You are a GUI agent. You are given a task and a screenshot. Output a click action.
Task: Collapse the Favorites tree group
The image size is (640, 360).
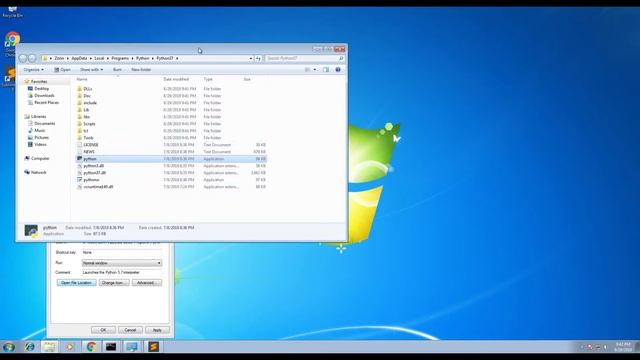pos(39,82)
